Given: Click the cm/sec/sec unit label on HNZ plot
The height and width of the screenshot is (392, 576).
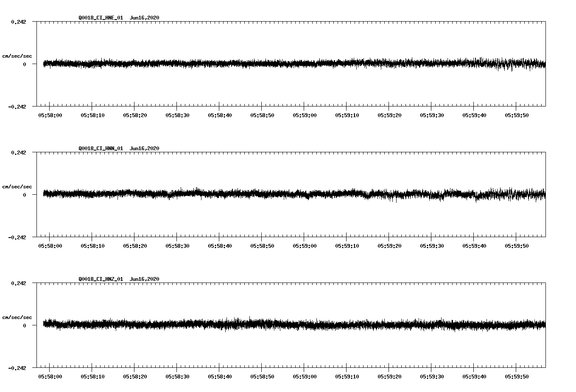Looking at the screenshot, I should [17, 317].
